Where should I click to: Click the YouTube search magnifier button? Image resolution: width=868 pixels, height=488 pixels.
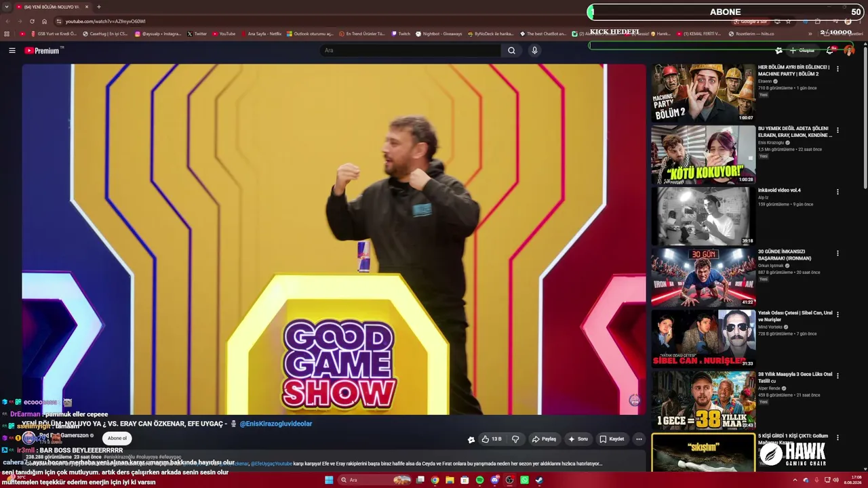(511, 50)
